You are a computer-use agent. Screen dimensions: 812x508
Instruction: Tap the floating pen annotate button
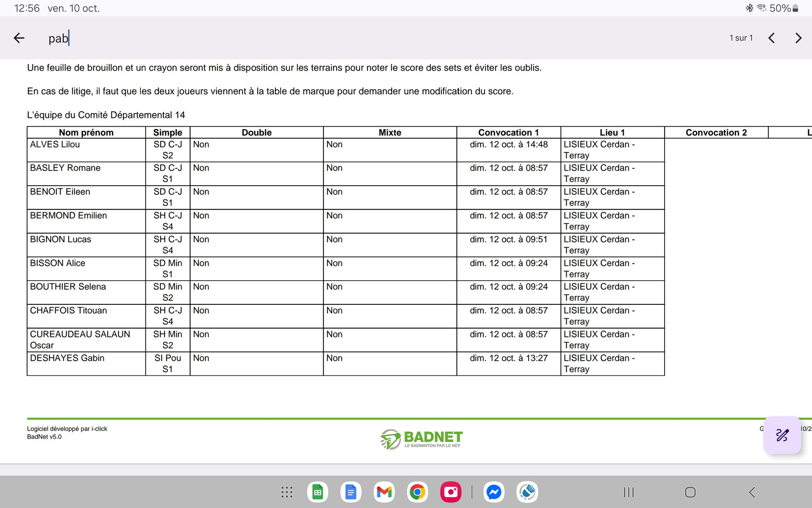tap(782, 435)
